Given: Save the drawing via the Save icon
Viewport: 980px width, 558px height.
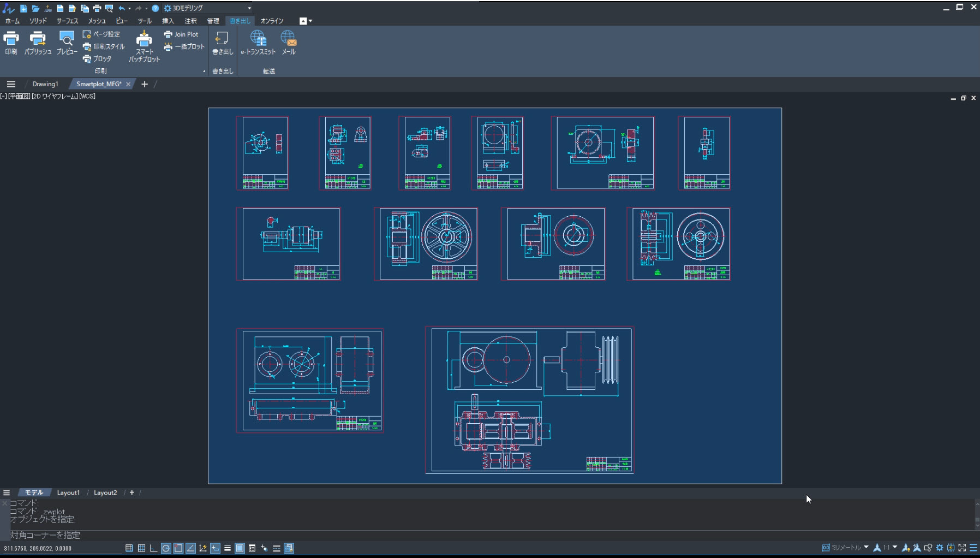Looking at the screenshot, I should pyautogui.click(x=60, y=8).
